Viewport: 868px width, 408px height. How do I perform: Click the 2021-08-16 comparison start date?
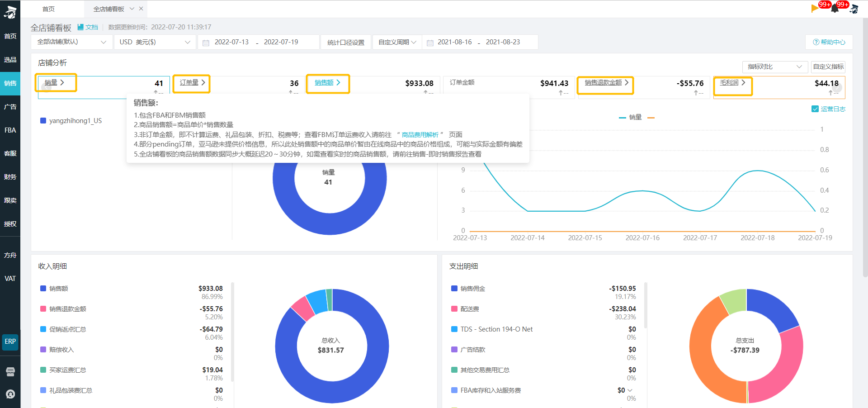(x=454, y=42)
